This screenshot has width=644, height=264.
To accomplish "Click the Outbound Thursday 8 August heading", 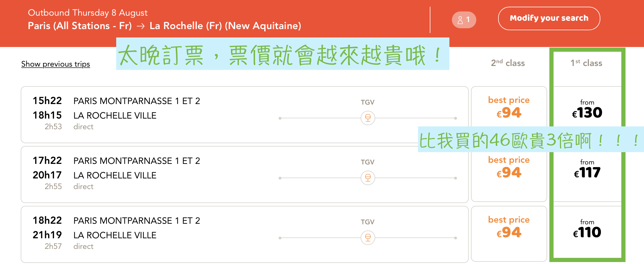I will 88,13.
